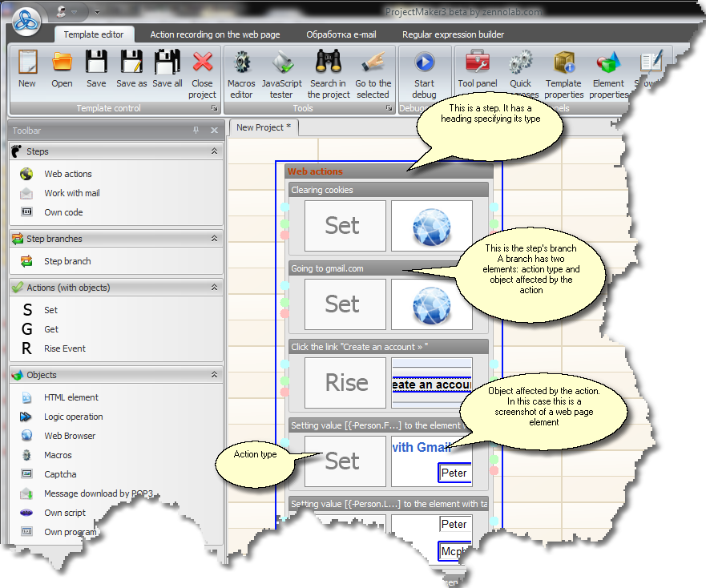Collapse the Step branches section
The image size is (706, 588).
point(214,239)
